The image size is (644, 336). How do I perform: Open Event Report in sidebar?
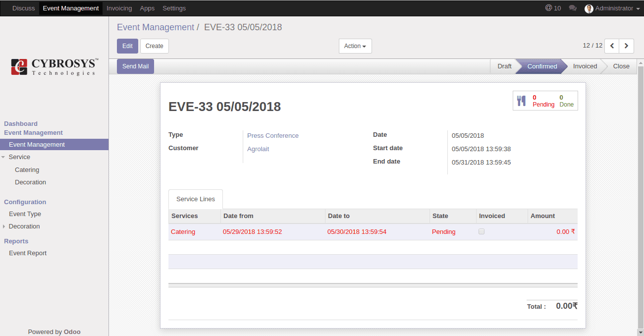[28, 253]
